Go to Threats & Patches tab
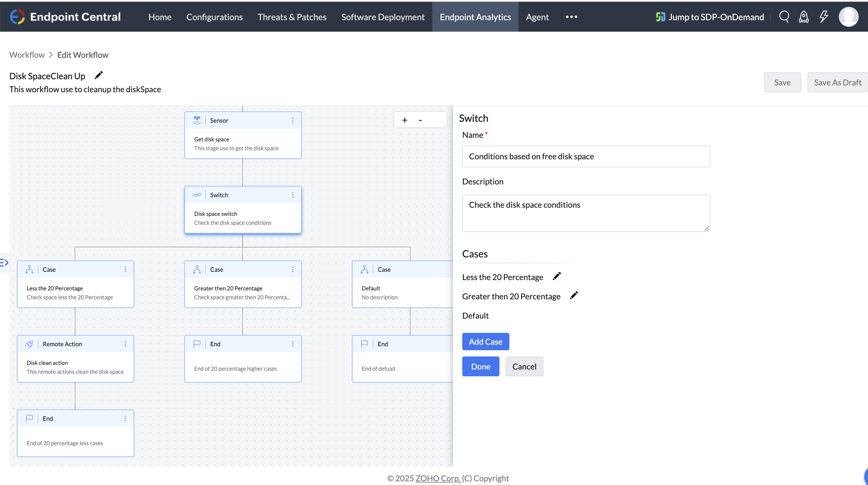This screenshot has height=485, width=868. [292, 17]
